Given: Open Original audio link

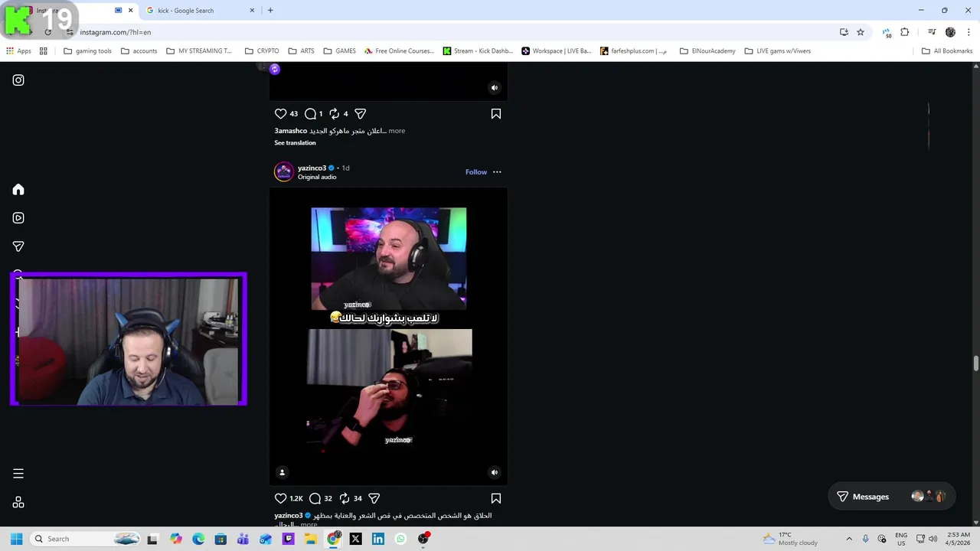Looking at the screenshot, I should pyautogui.click(x=317, y=177).
